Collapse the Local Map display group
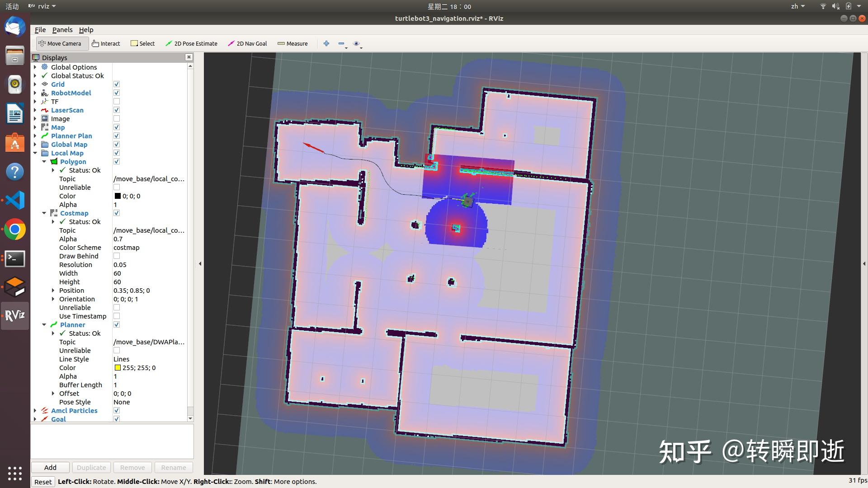 tap(35, 153)
